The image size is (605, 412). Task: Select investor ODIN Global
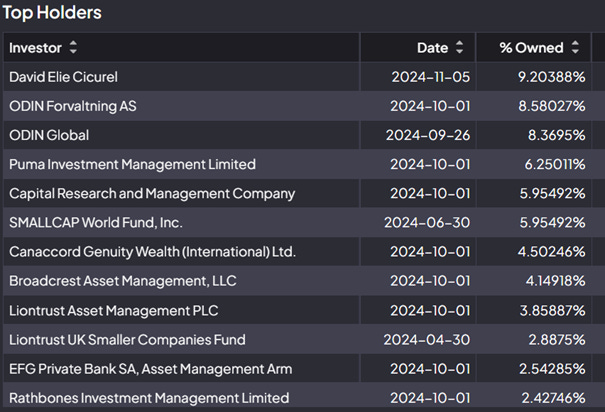pyautogui.click(x=49, y=135)
